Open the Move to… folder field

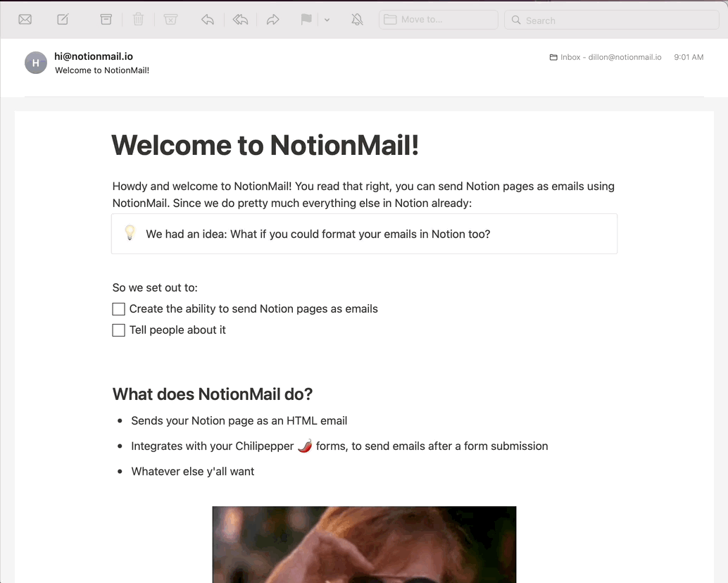(x=439, y=20)
